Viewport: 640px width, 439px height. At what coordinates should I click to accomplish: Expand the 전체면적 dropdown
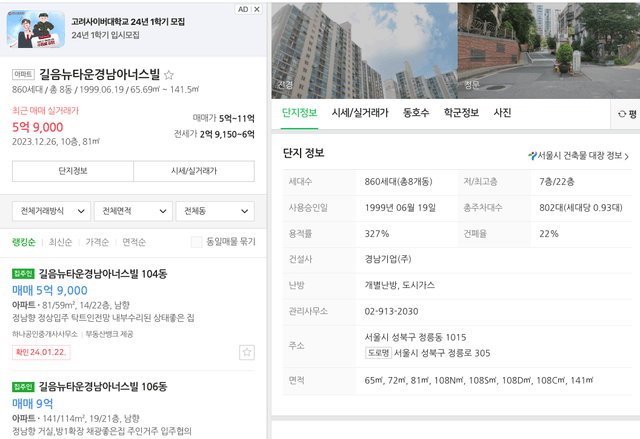133,211
